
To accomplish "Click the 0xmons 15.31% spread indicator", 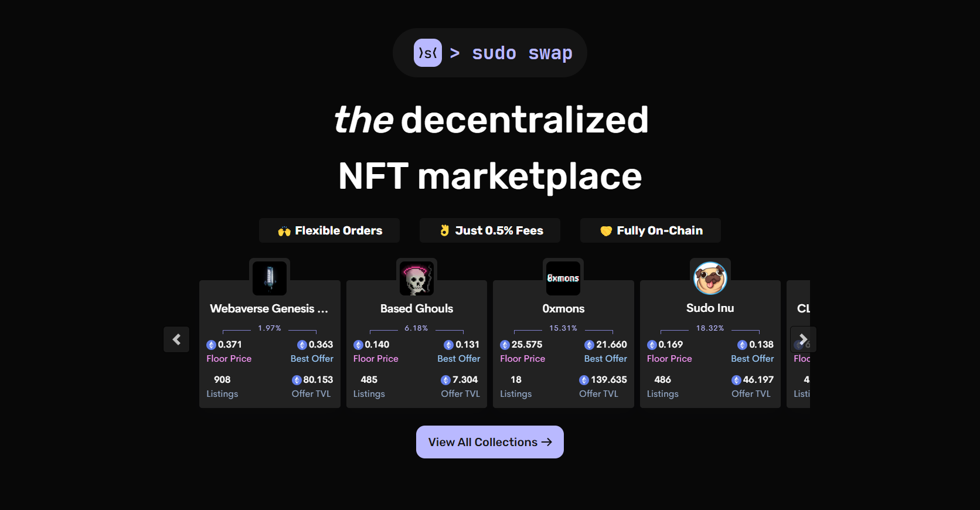I will pos(563,328).
